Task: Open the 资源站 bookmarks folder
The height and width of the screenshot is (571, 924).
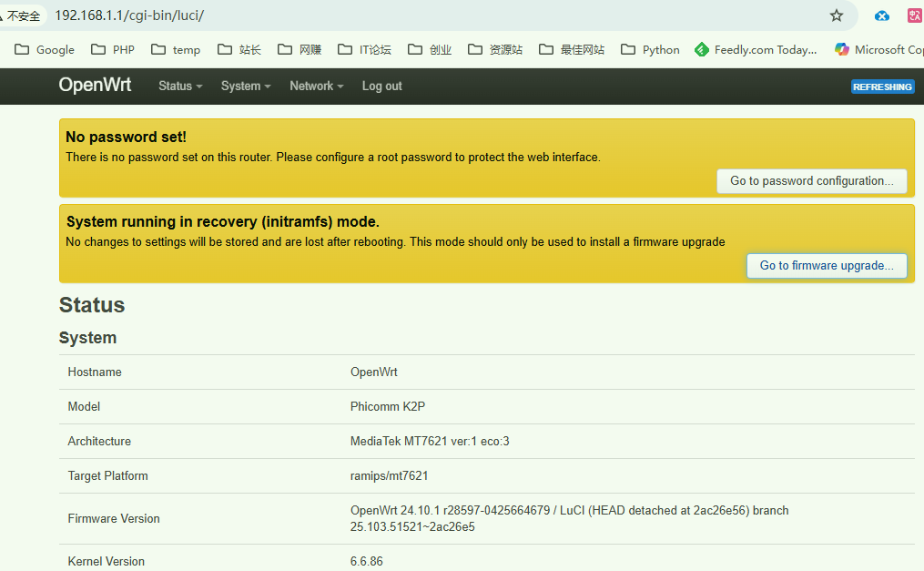Action: [495, 49]
